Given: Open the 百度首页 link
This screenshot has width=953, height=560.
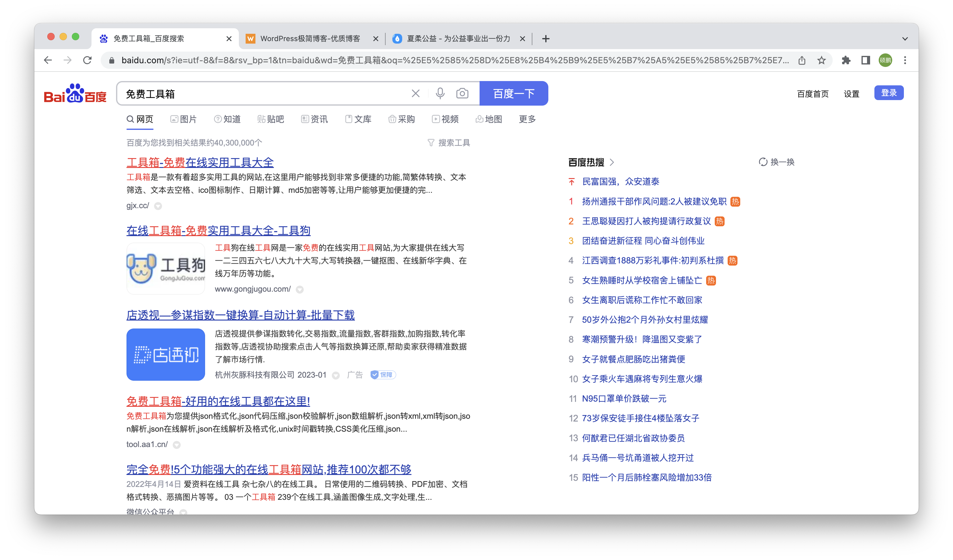Looking at the screenshot, I should click(813, 94).
